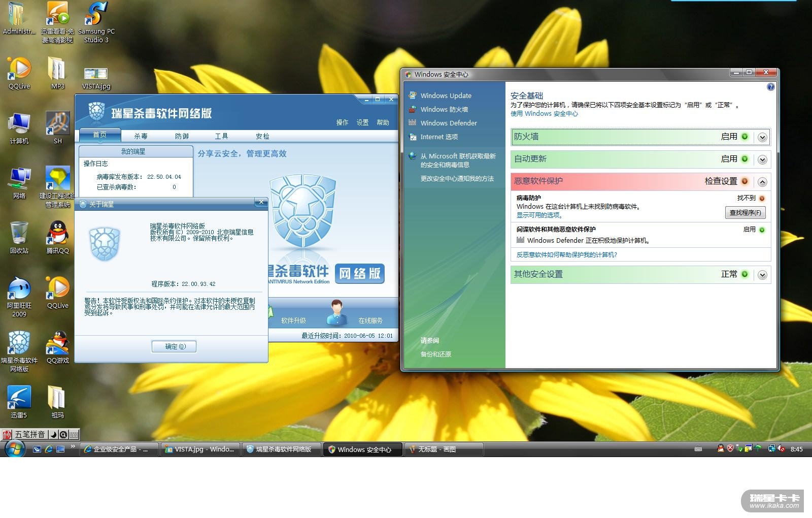Open the Administrator folder desktop icon

(19, 18)
